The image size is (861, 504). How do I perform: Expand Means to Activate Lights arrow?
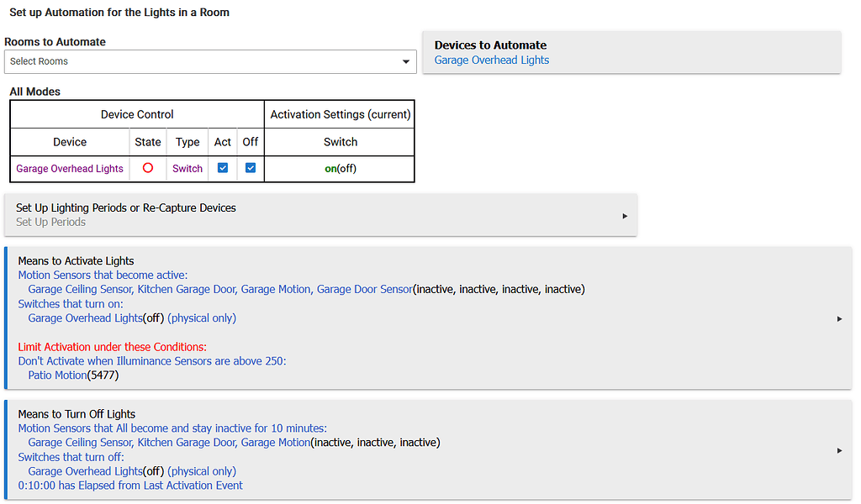point(840,318)
